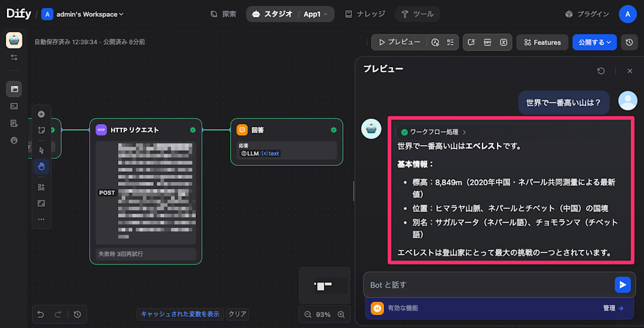Select the HTTP リクエスト node title
Viewport: 644px width, 328px height.
point(135,130)
